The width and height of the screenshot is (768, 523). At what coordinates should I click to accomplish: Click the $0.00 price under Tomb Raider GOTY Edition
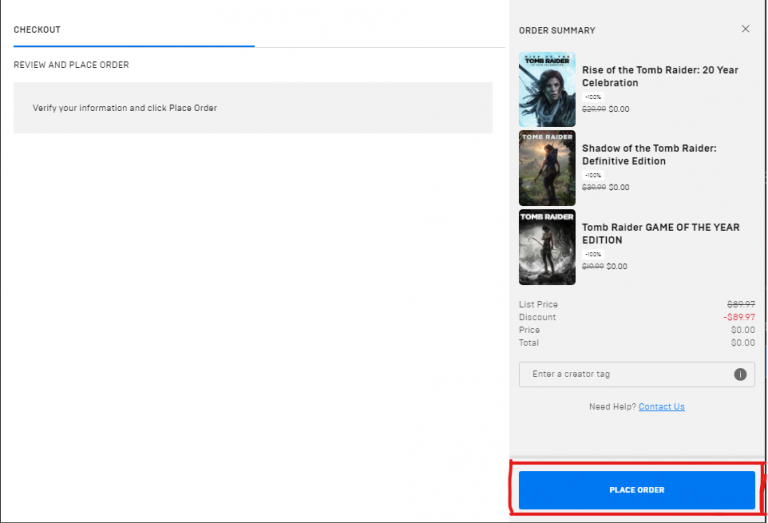pyautogui.click(x=617, y=266)
